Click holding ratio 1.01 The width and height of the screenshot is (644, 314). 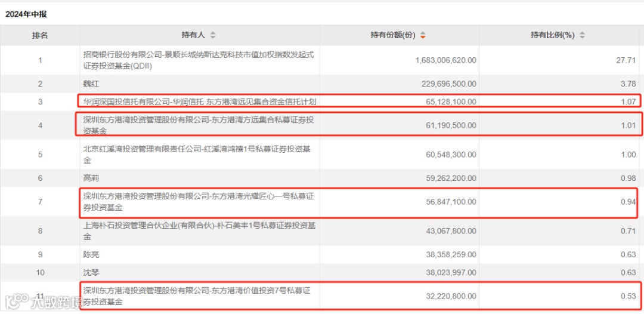(629, 125)
